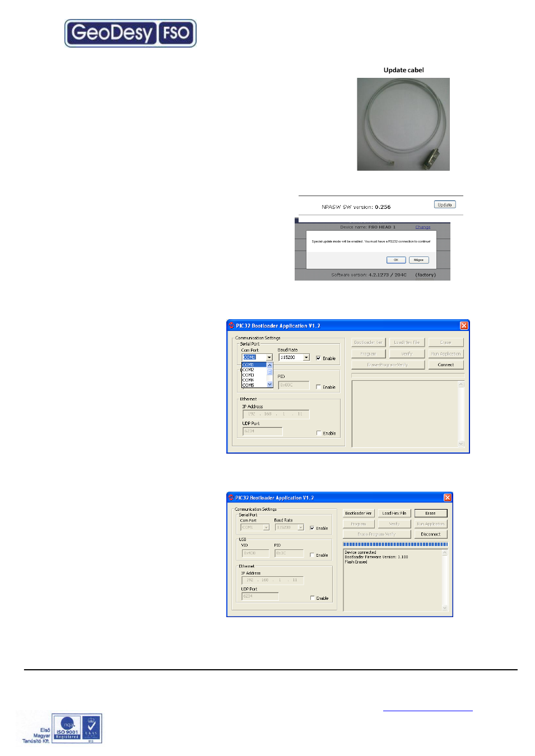This screenshot has width=535, height=756.
Task: Click the greyed Bootloader Ver button in the disconnected Bootloader window
Action: (368, 342)
